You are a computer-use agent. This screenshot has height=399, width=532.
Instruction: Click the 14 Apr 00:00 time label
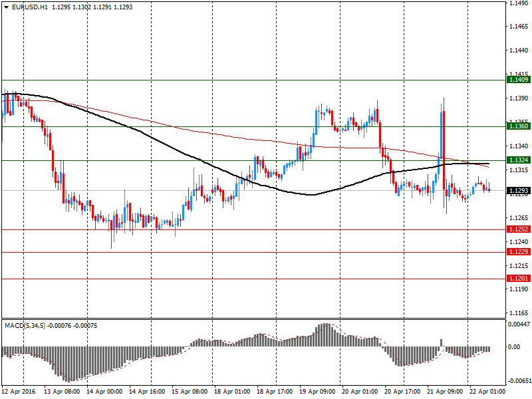pos(104,392)
